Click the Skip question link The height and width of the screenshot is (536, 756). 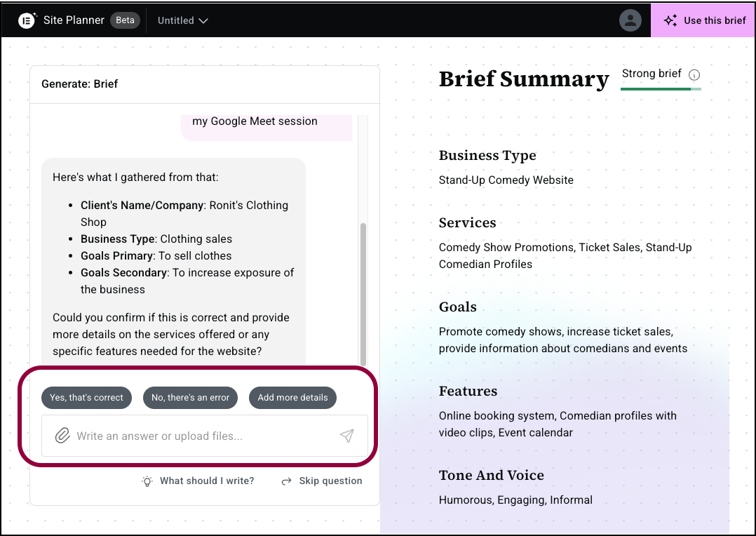(x=330, y=481)
